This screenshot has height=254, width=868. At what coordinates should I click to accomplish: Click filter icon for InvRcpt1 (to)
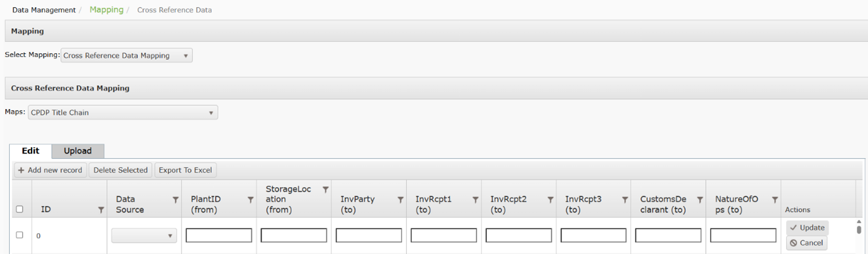tap(475, 199)
